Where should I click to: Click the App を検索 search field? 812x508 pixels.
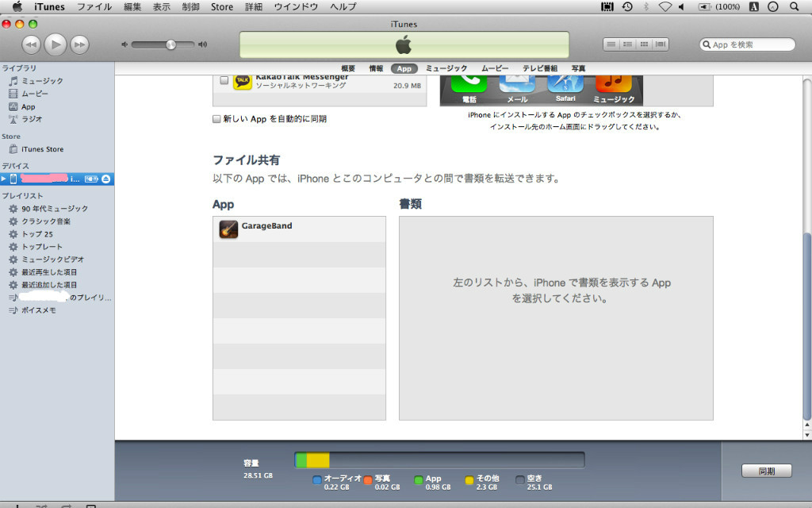click(747, 44)
